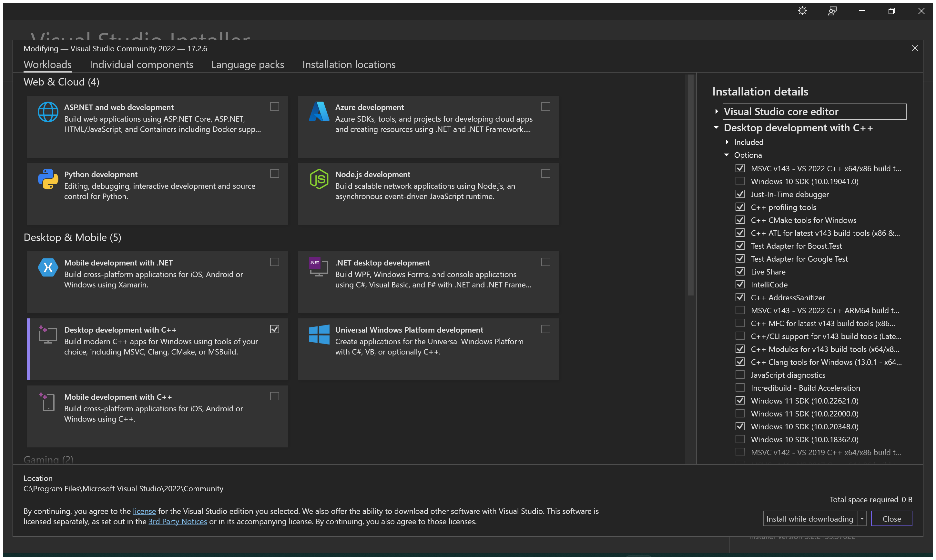Open the 3rd Party Notices link
Viewport: 936px width, 560px height.
(178, 522)
